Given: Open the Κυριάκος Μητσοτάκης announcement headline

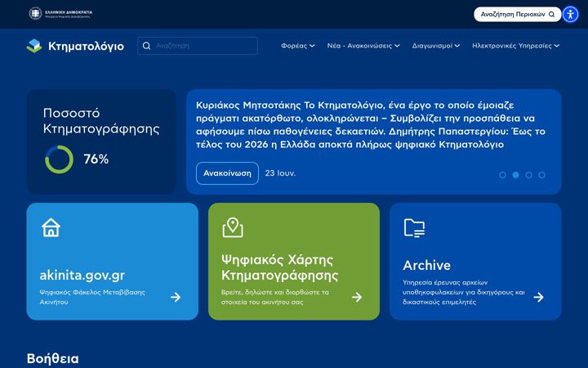Looking at the screenshot, I should (371, 124).
